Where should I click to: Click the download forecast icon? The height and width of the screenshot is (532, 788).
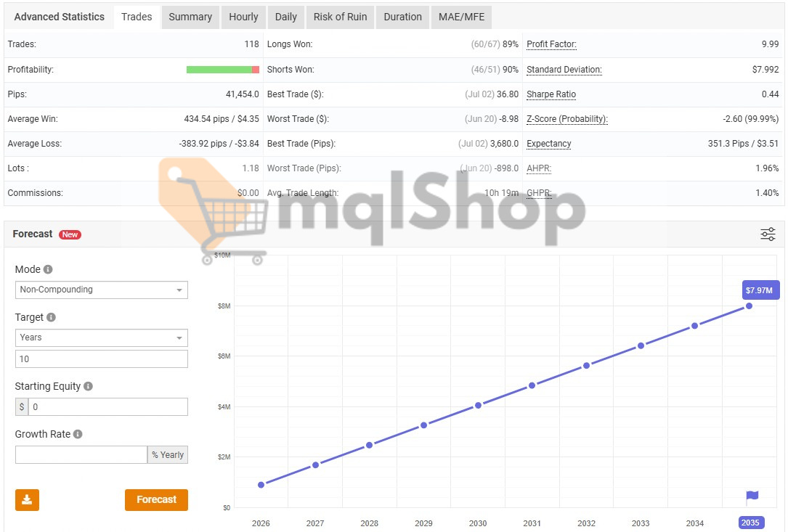(27, 499)
